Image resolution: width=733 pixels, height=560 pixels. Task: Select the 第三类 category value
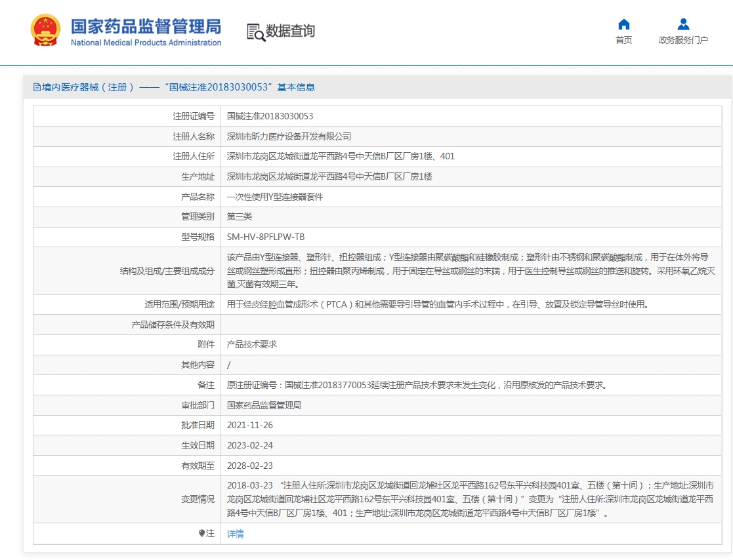click(x=240, y=216)
